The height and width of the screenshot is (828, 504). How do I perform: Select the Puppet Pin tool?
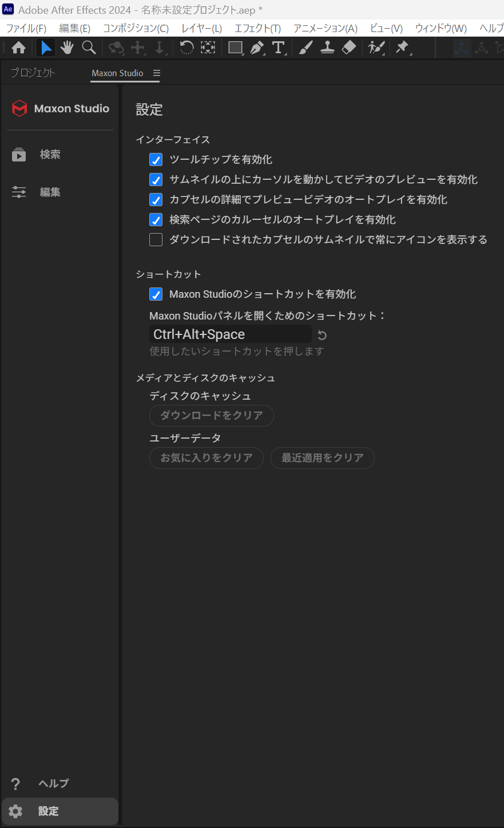tap(403, 48)
